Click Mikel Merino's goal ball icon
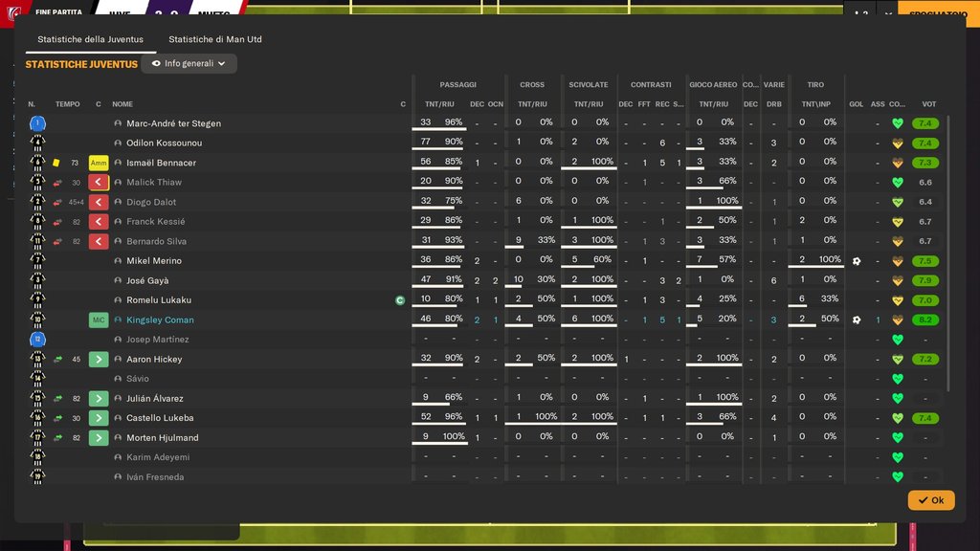This screenshot has width=980, height=551. 857,261
